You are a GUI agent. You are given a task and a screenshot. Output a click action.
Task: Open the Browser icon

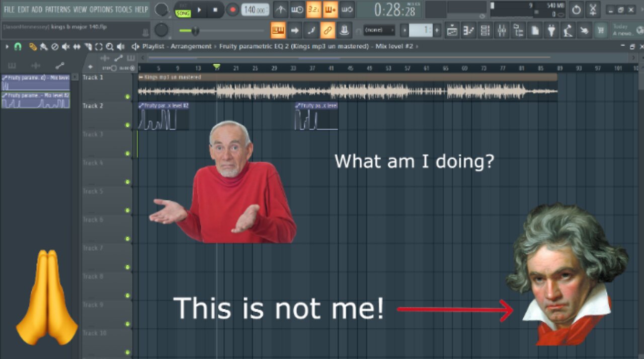[518, 31]
